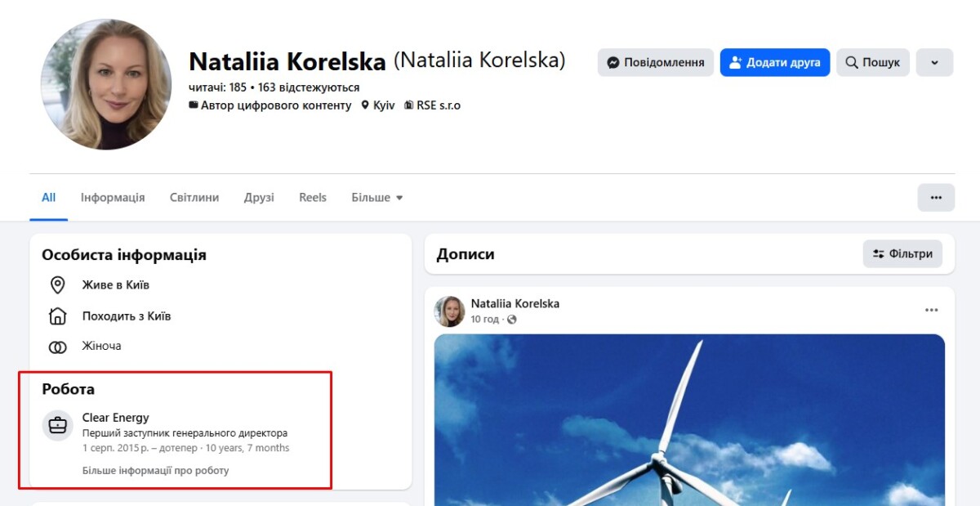Screen dimensions: 980x506
Task: Click the home icon next to hometown
Action: [x=57, y=316]
